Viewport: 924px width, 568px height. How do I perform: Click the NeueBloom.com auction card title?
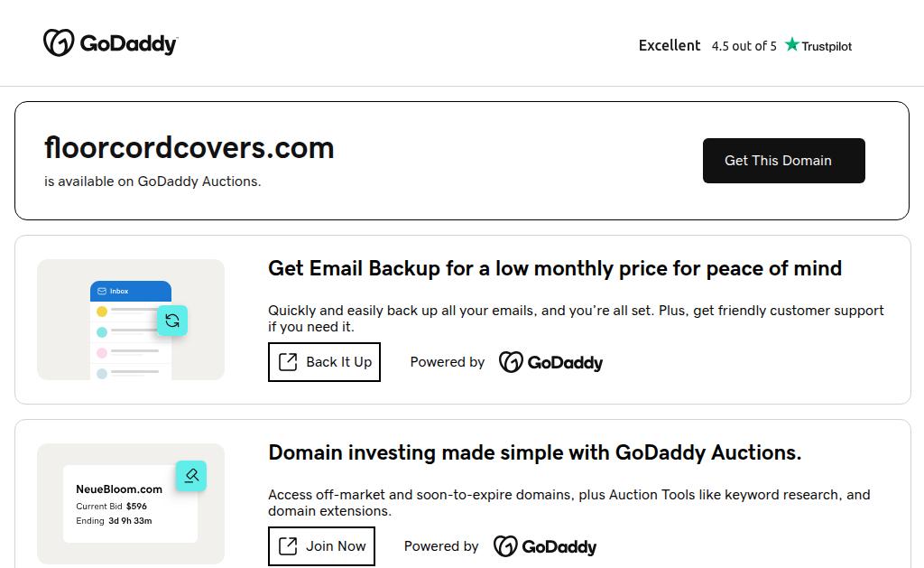coord(119,489)
